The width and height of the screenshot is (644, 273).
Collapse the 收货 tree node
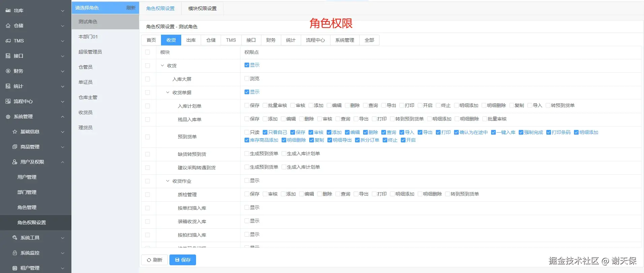162,66
